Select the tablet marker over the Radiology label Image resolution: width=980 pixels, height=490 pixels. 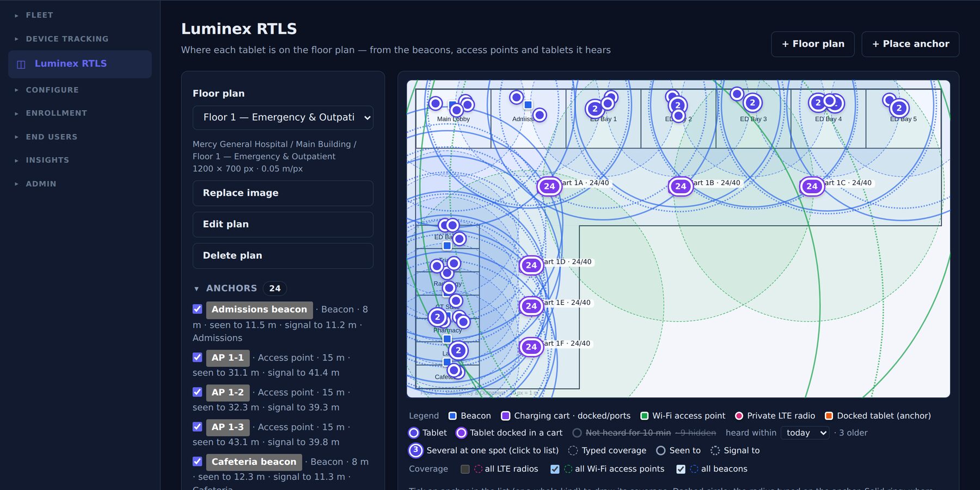(449, 287)
